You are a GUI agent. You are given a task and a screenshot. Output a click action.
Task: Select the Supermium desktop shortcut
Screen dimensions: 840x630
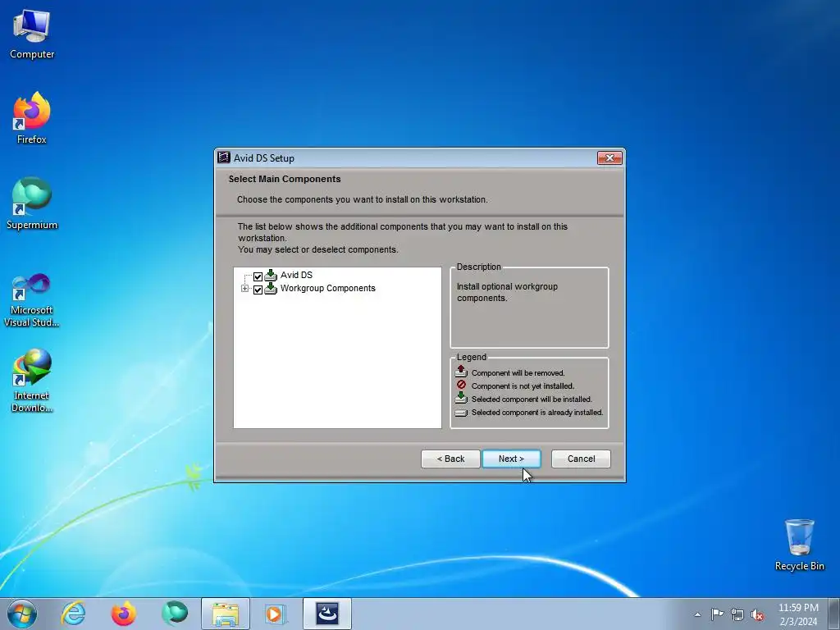click(x=32, y=203)
